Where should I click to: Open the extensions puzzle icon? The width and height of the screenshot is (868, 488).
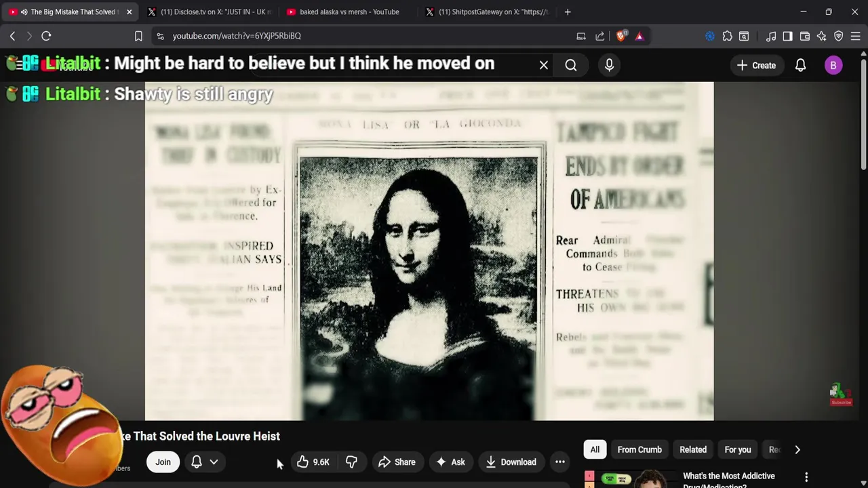[x=727, y=36]
